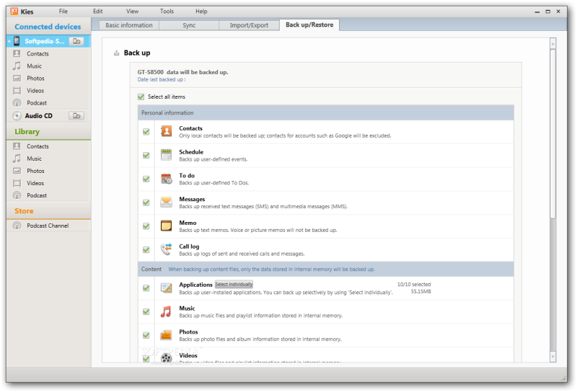Click the folder button beside the Softpedia device
Screen dimensions: 577x392
point(76,41)
